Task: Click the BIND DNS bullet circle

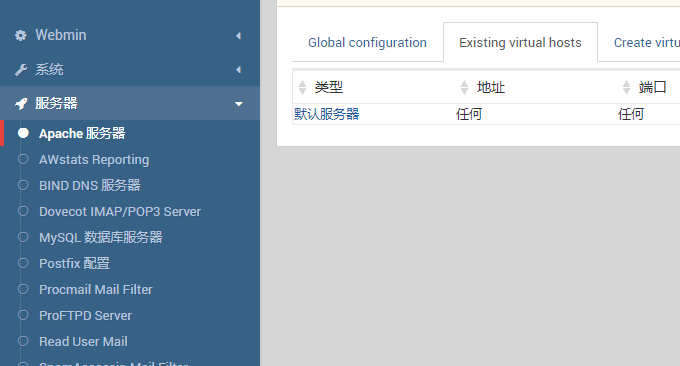Action: (x=23, y=185)
